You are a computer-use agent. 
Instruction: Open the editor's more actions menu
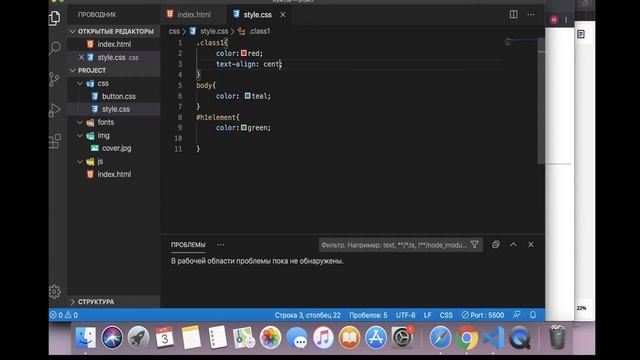531,14
